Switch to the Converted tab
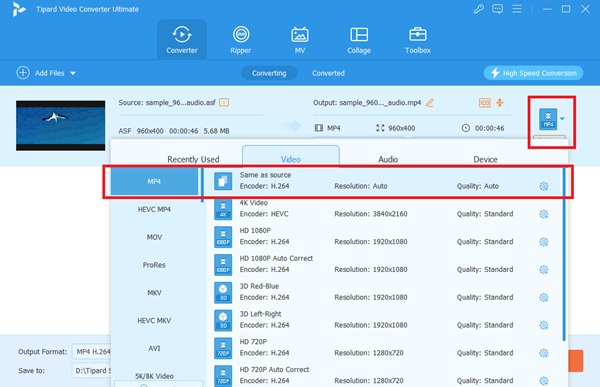600x387 pixels. pyautogui.click(x=328, y=73)
